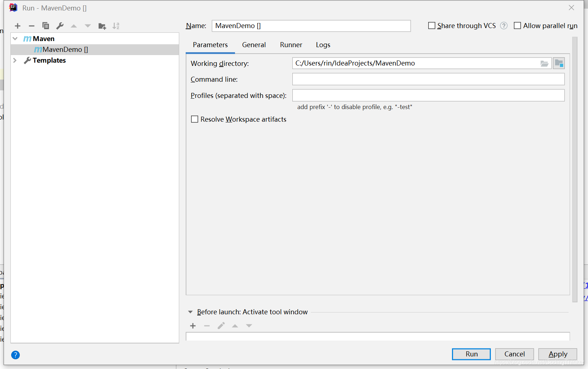Sort configurations alphabetically

pyautogui.click(x=116, y=26)
